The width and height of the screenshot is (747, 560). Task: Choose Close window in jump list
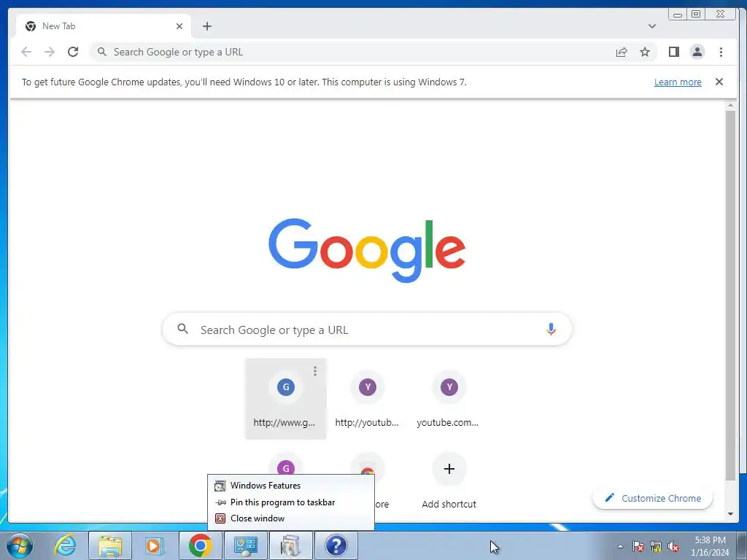290,518
